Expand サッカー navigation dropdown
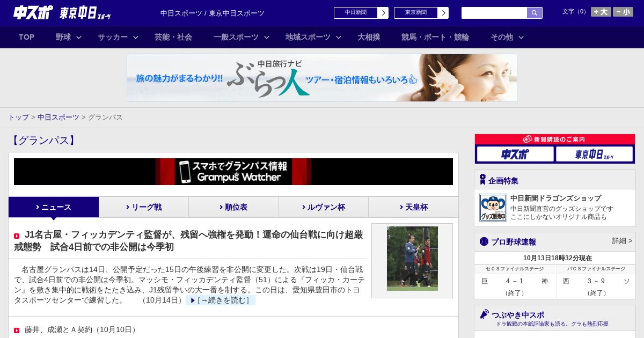This screenshot has height=338, width=644. tap(118, 37)
